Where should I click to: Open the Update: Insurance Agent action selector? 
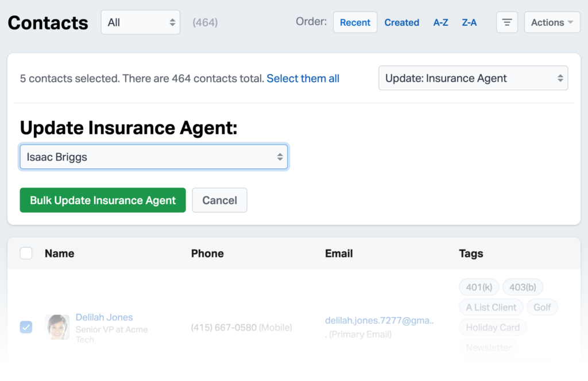tap(473, 78)
